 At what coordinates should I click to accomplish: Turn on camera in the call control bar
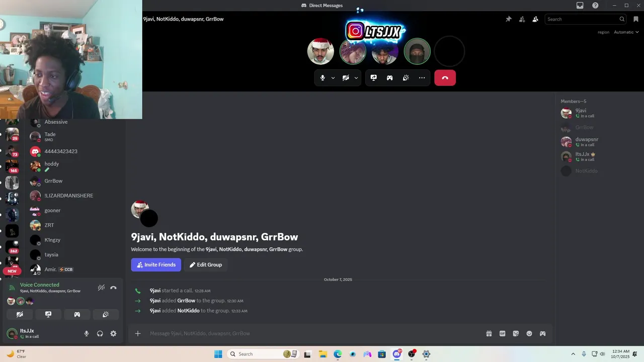pos(346,78)
